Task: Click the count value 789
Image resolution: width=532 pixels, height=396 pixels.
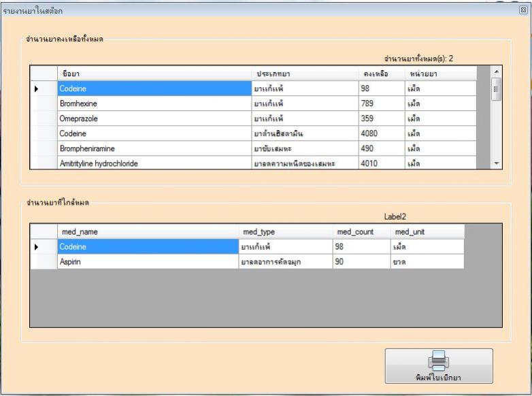Action: coord(382,103)
